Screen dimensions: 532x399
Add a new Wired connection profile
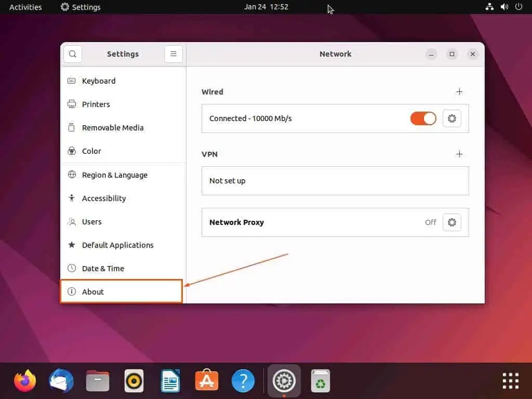point(459,92)
